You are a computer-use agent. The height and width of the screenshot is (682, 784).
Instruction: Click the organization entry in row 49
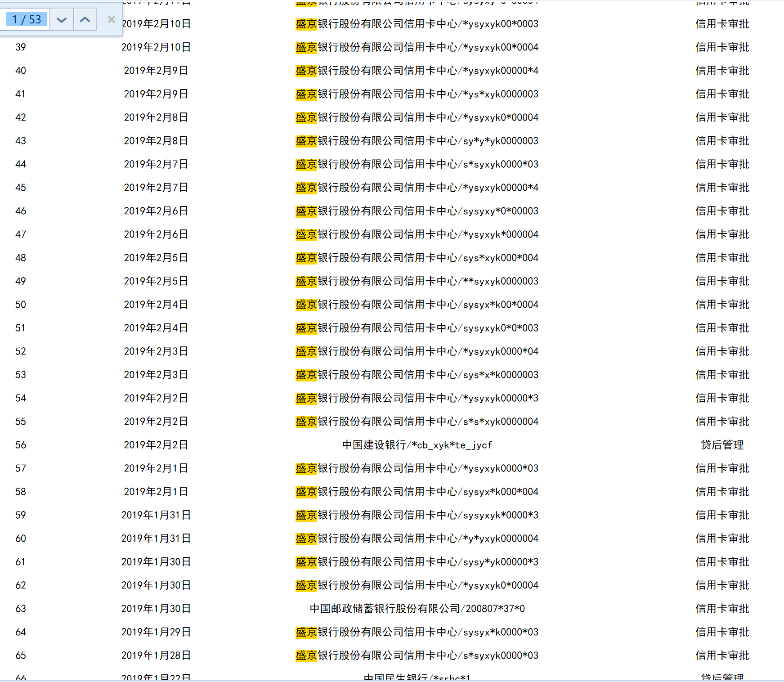coord(417,281)
